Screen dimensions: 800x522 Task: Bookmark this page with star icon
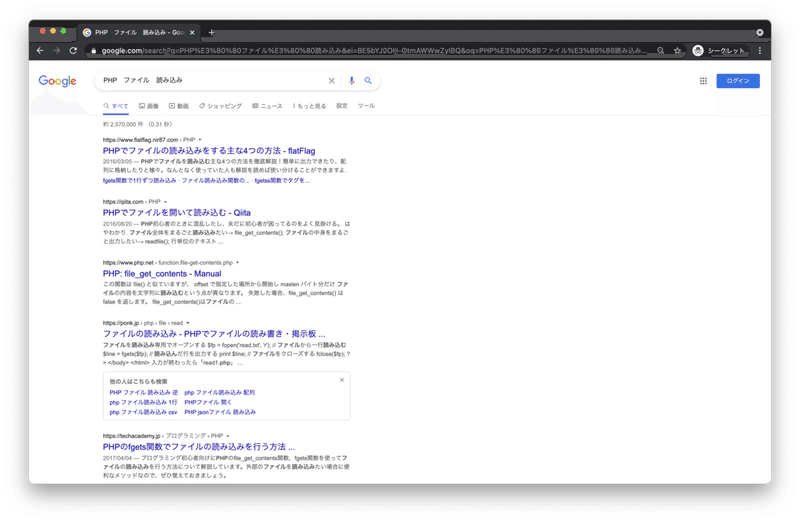677,51
